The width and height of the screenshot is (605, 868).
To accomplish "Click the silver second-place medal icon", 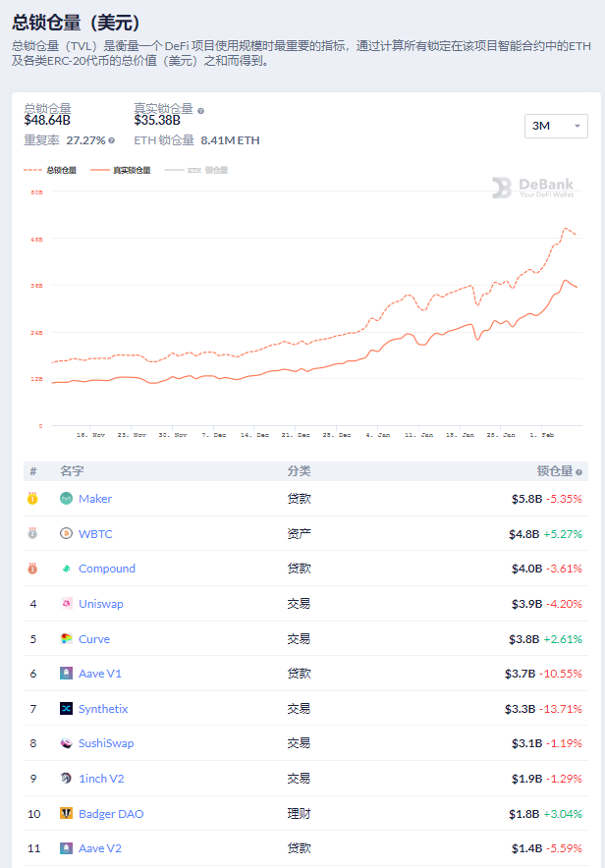I will pyautogui.click(x=32, y=533).
